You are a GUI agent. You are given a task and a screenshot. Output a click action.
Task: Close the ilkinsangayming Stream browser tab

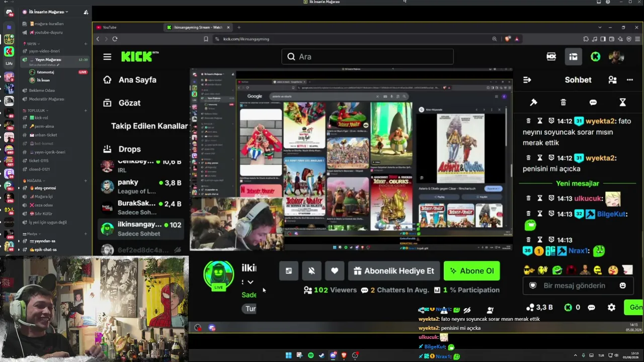click(x=228, y=27)
